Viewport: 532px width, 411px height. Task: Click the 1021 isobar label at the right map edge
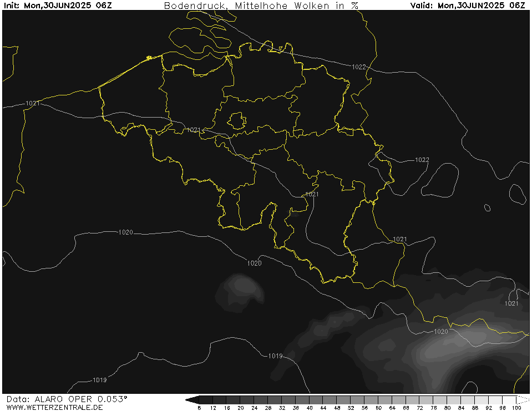511,303
